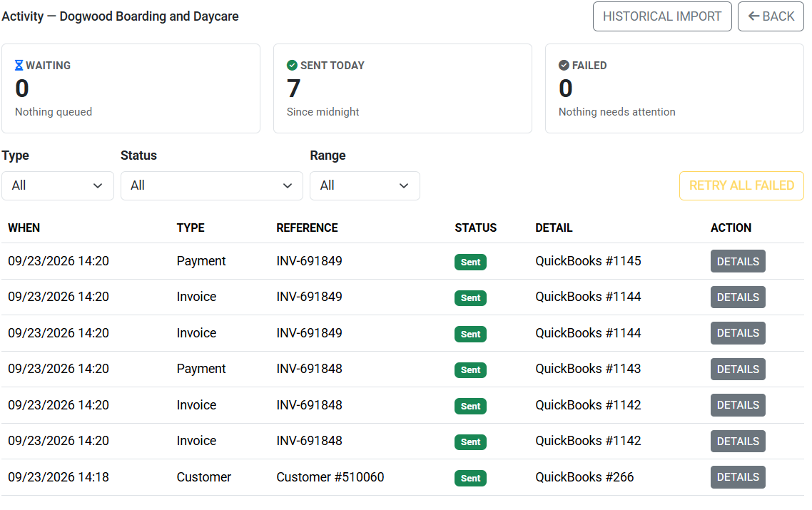Image resolution: width=812 pixels, height=510 pixels.
Task: View details for QuickBooks #1143 payment
Action: point(738,369)
